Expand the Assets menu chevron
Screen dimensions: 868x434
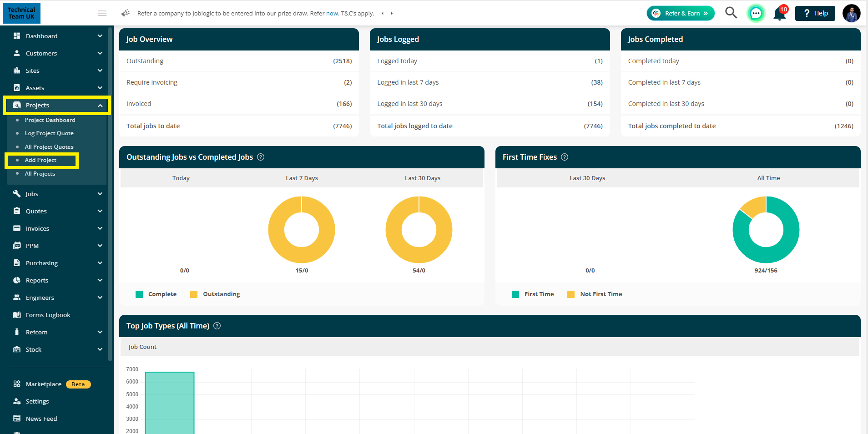pyautogui.click(x=100, y=88)
